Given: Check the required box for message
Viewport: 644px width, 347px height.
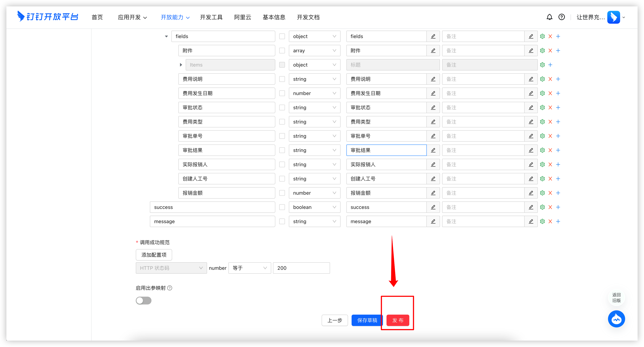Looking at the screenshot, I should [x=282, y=221].
